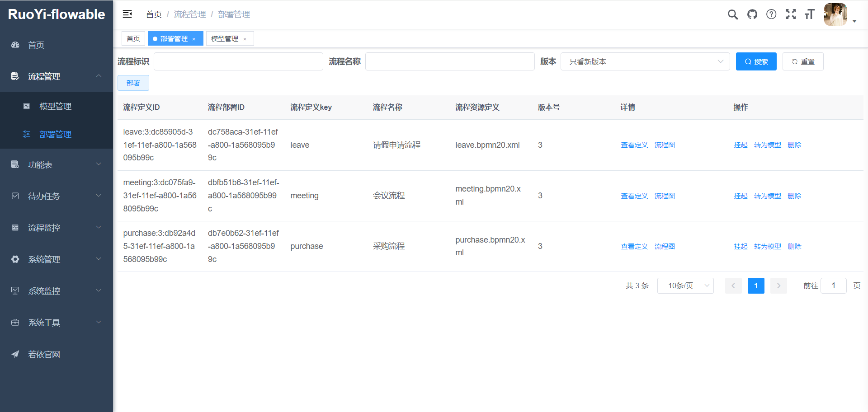
Task: Click inside the 流程名称 input field
Action: click(449, 61)
